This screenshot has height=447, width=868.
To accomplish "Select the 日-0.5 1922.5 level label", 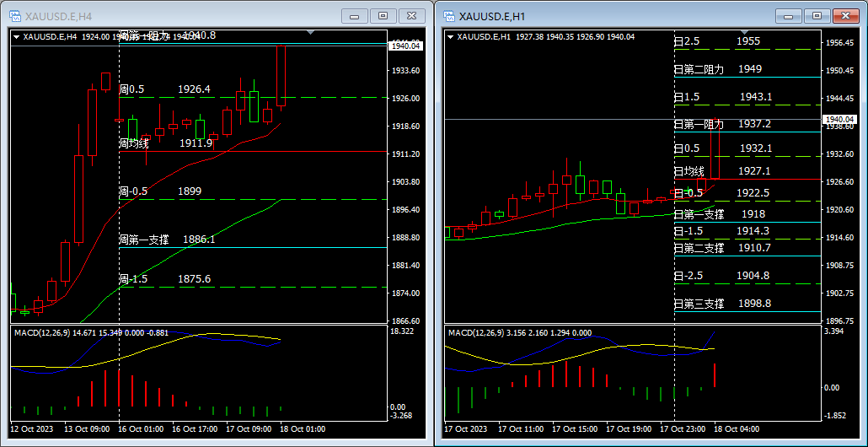I will [722, 193].
